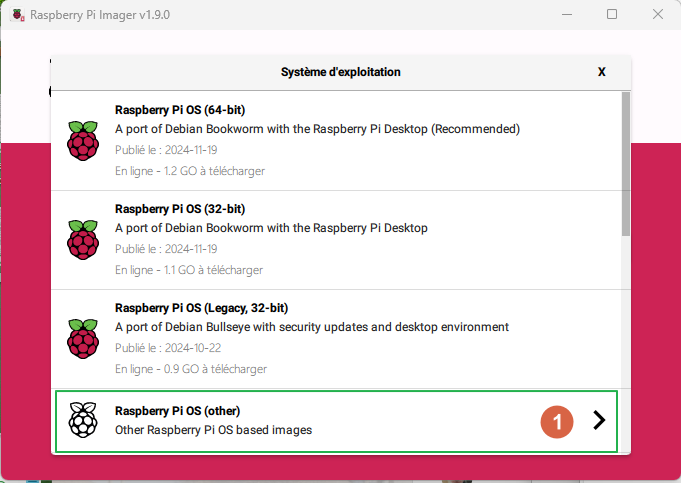The width and height of the screenshot is (681, 483).
Task: Click the Raspberry Pi OS (32-bit) raspberry icon
Action: [83, 239]
